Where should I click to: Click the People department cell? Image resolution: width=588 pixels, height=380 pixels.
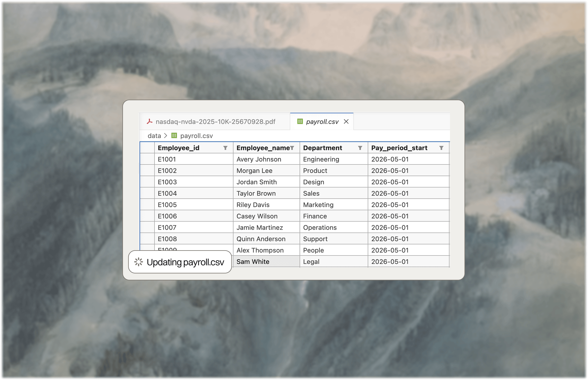334,250
